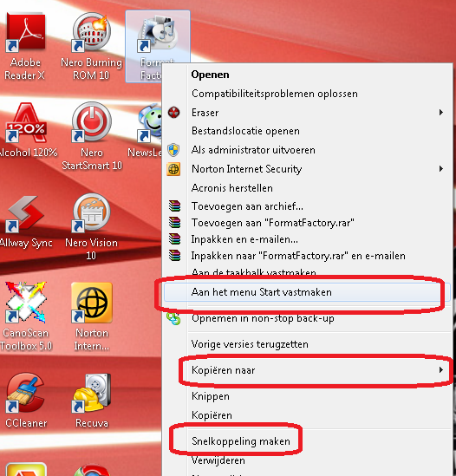Expand the Norton Internet Security submenu arrow

(441, 169)
